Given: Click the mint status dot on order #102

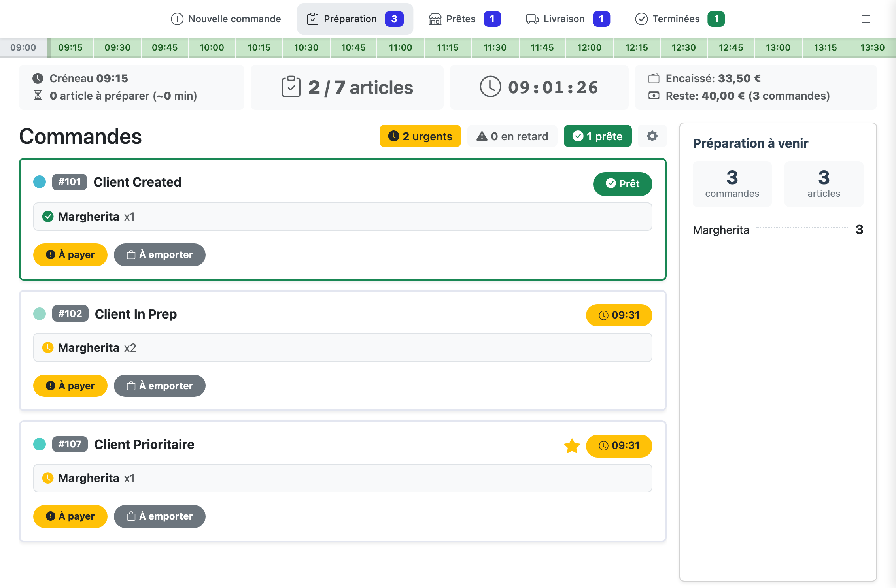Looking at the screenshot, I should coord(40,314).
